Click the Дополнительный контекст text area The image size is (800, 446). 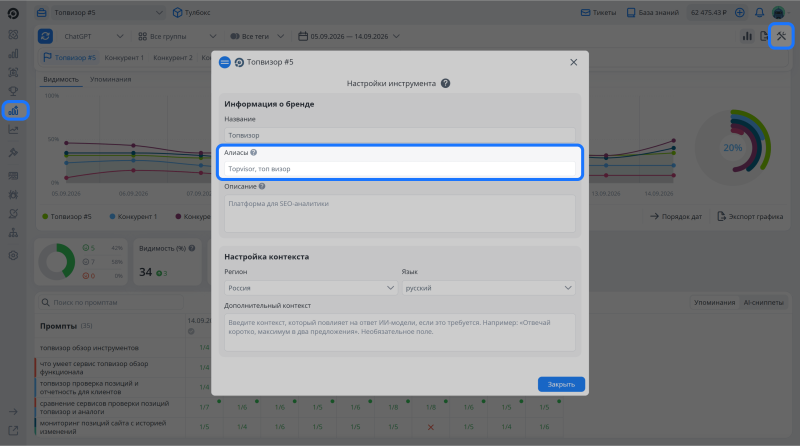[x=399, y=332]
